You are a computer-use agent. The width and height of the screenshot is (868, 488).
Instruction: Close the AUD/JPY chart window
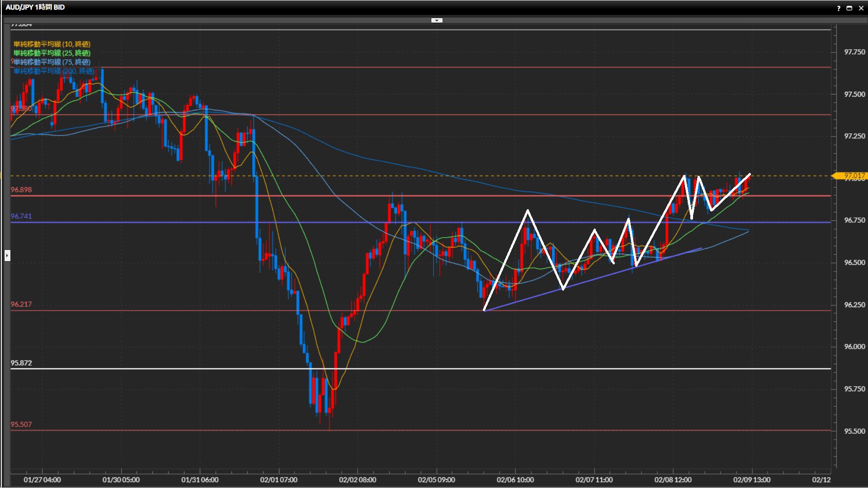861,8
